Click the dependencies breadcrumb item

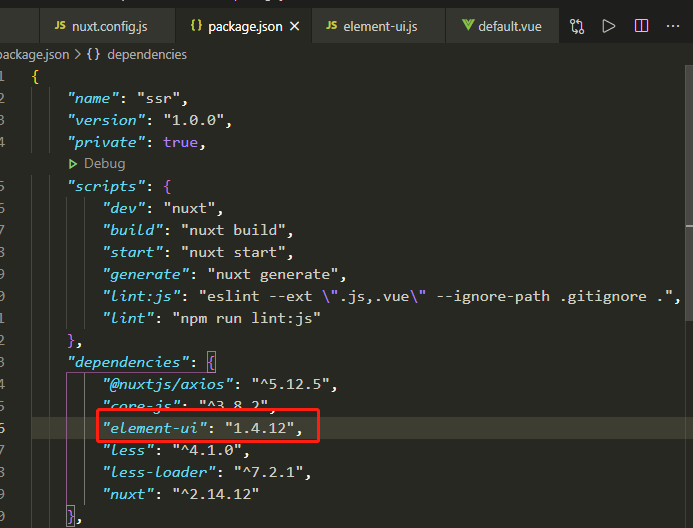[147, 54]
